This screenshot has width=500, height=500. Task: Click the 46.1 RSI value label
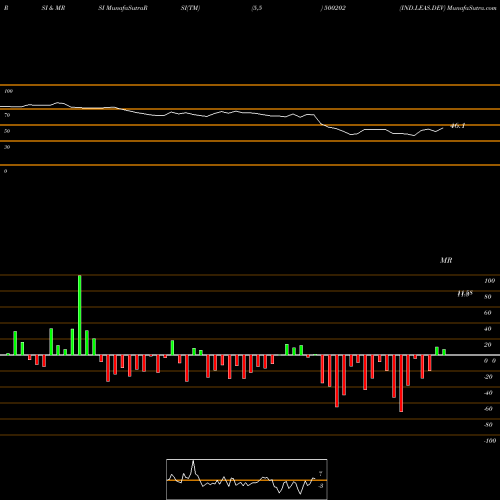457,126
